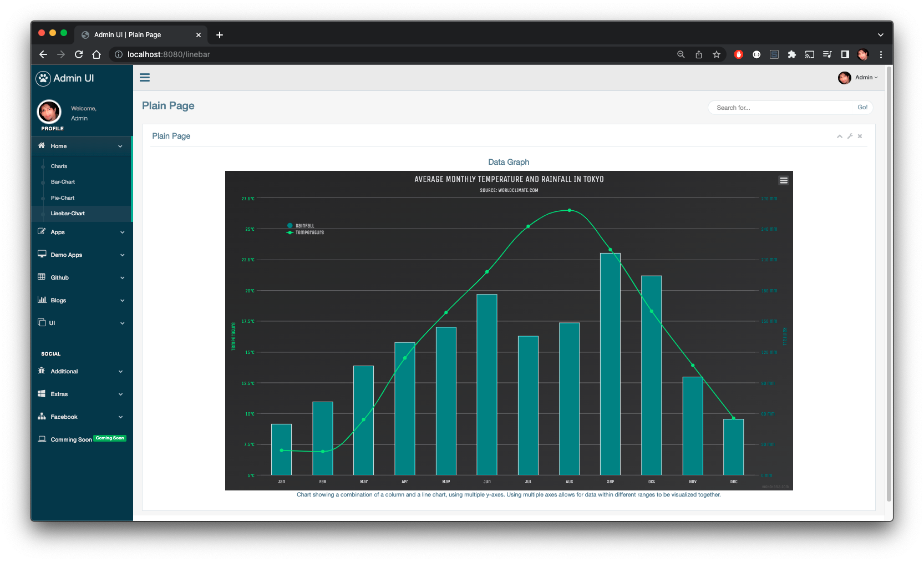
Task: Click the zoom magnifier in address bar
Action: (x=681, y=54)
